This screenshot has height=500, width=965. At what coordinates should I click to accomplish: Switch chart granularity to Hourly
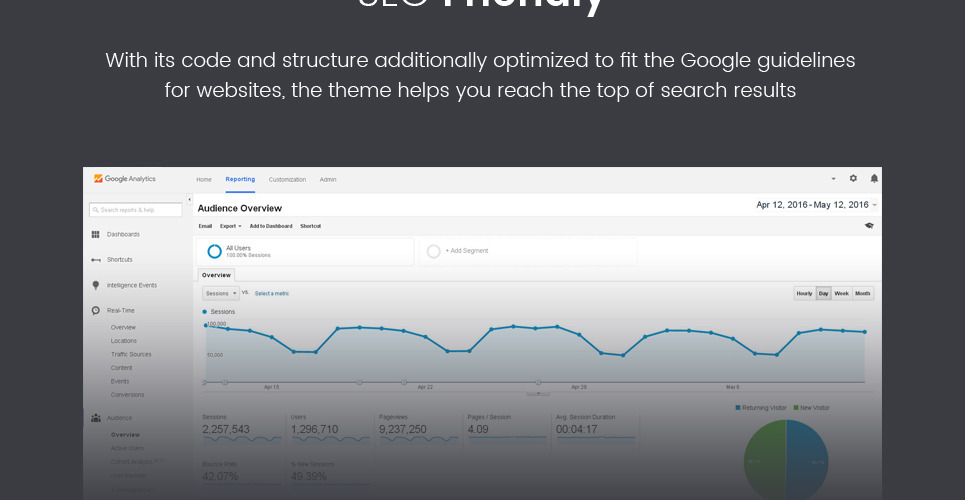[804, 293]
